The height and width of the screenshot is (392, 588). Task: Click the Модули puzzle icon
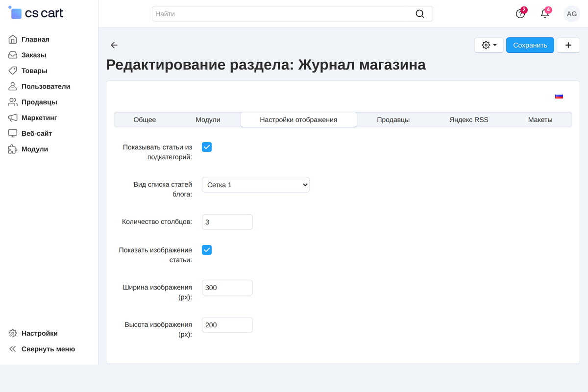pyautogui.click(x=13, y=149)
